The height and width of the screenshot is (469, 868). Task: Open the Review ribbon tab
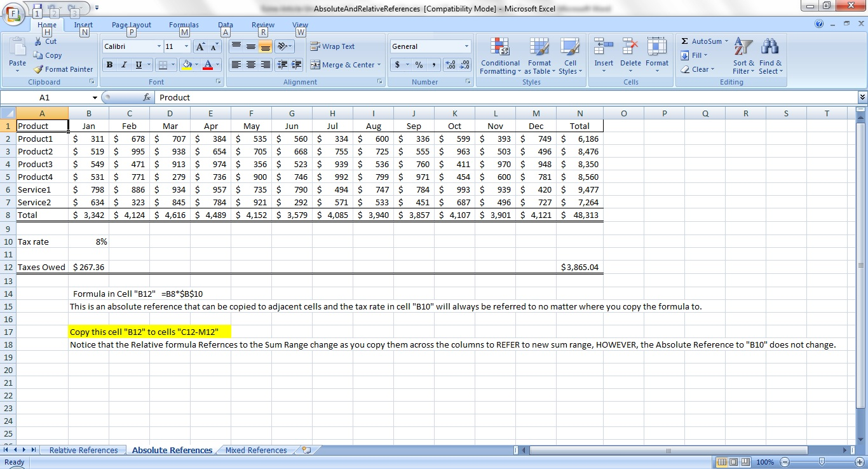263,25
